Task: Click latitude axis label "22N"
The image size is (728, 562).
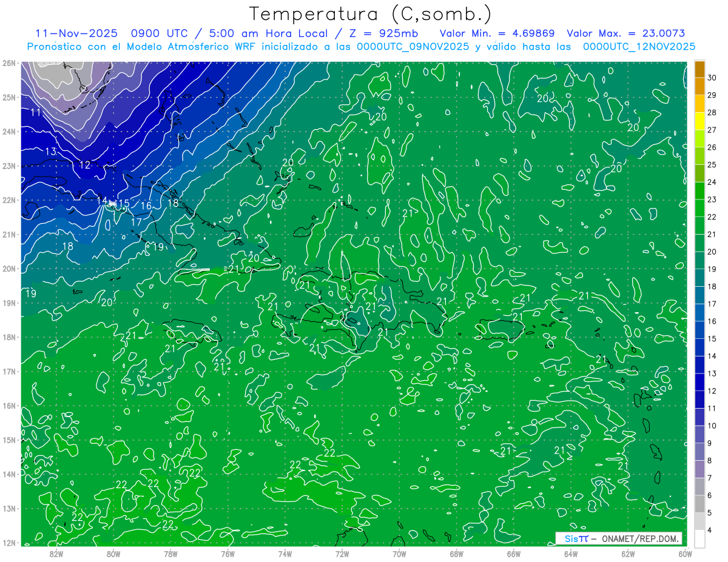Action: (x=9, y=199)
